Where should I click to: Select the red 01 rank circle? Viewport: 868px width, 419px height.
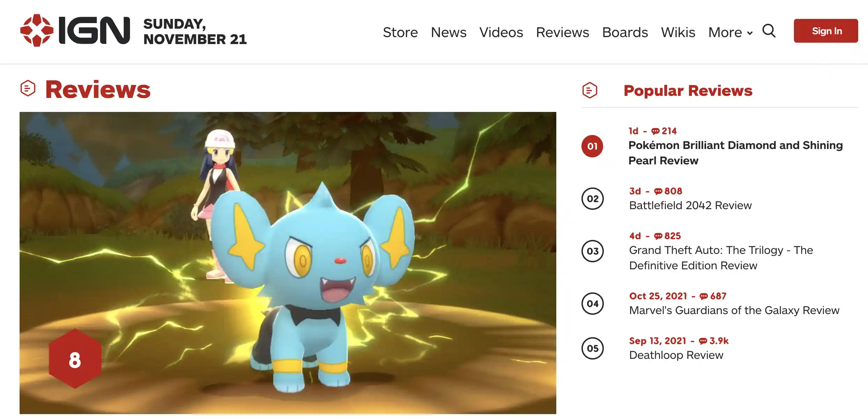(592, 146)
